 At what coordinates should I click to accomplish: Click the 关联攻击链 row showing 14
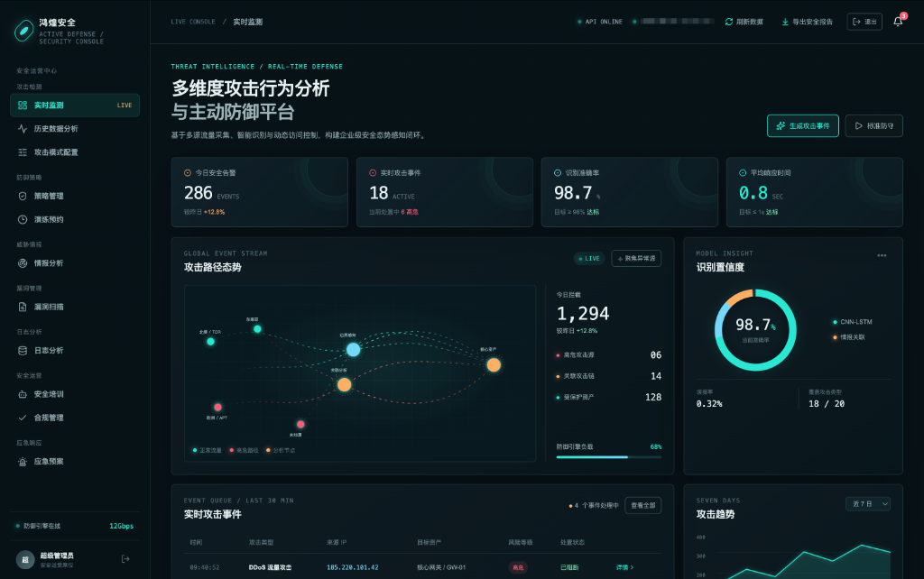[x=609, y=376]
